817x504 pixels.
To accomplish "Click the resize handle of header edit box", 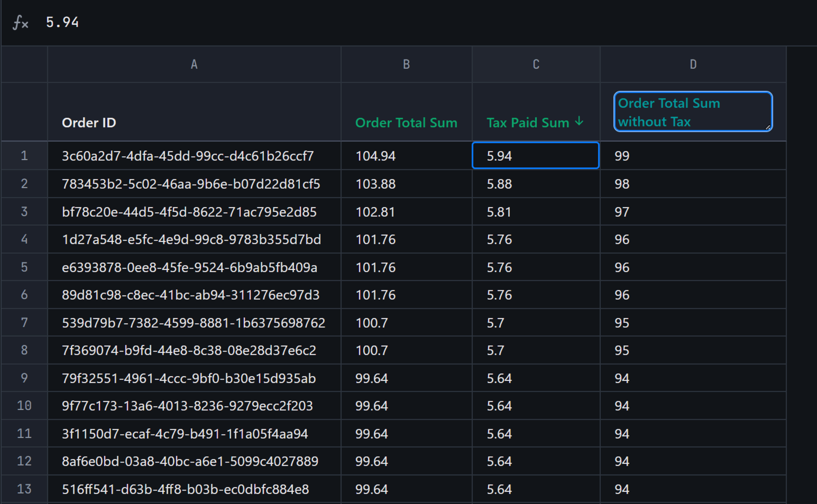I will click(x=768, y=127).
